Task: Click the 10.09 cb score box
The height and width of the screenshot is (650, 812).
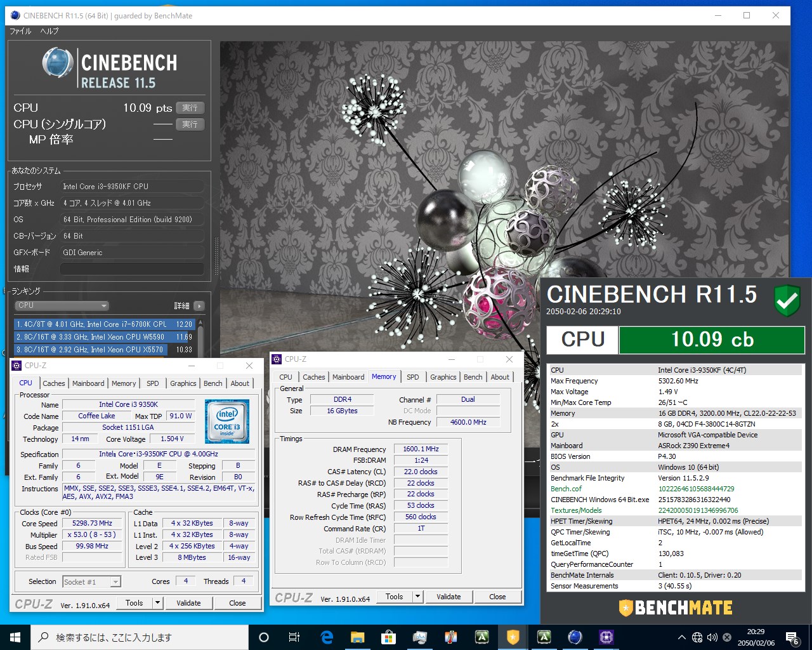Action: pos(712,340)
